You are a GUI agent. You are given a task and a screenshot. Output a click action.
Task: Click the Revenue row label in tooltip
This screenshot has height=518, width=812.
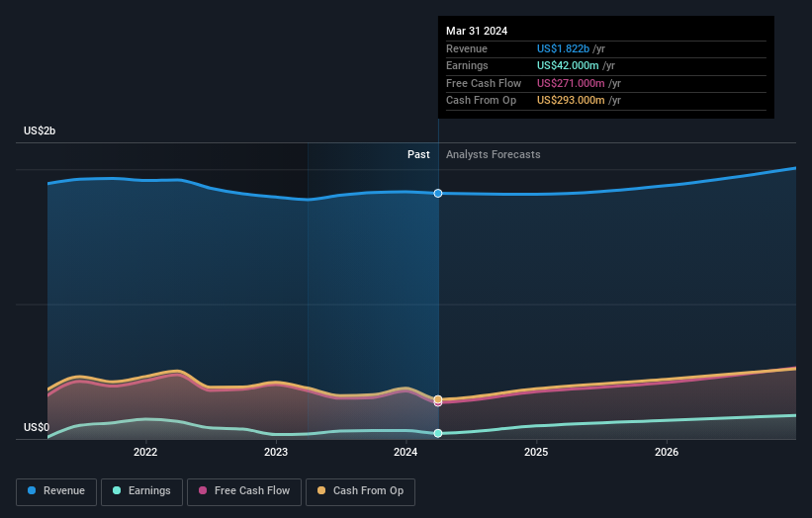pyautogui.click(x=467, y=48)
